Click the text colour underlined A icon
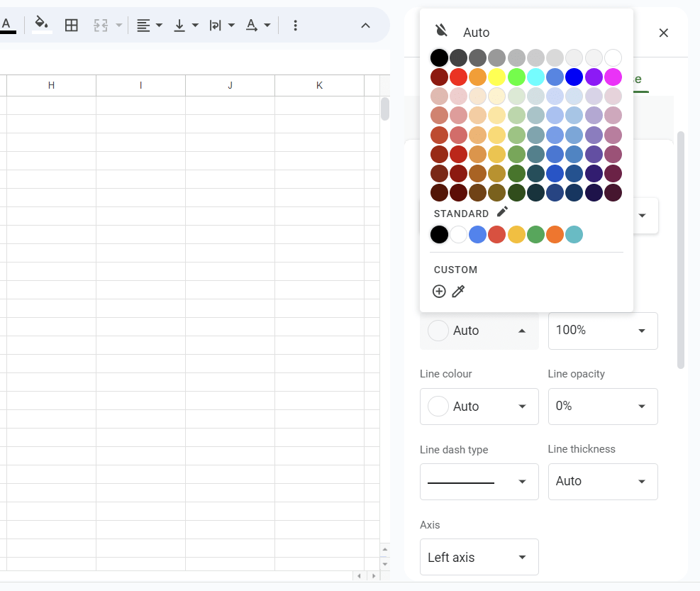Image resolution: width=700 pixels, height=591 pixels. (7, 25)
